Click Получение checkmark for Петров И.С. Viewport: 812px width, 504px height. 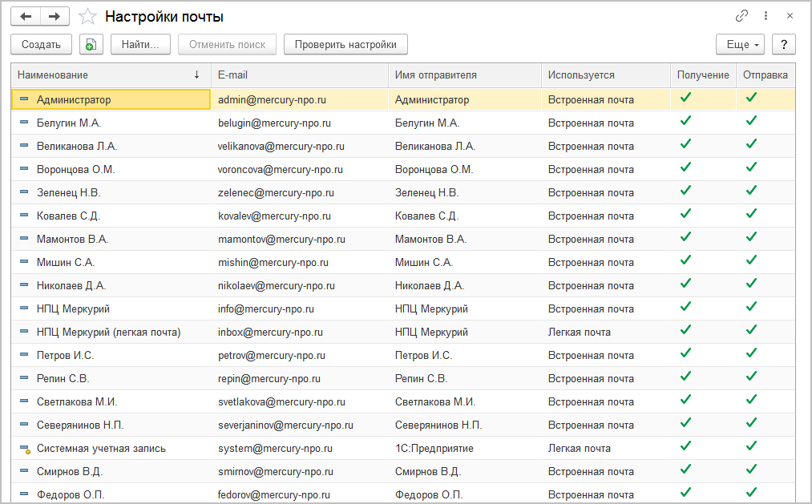685,353
